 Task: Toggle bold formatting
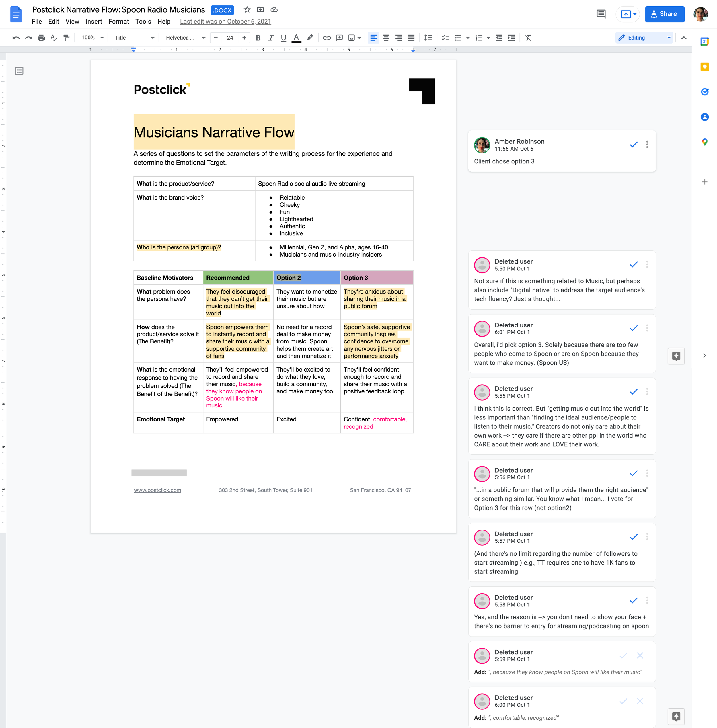tap(258, 38)
